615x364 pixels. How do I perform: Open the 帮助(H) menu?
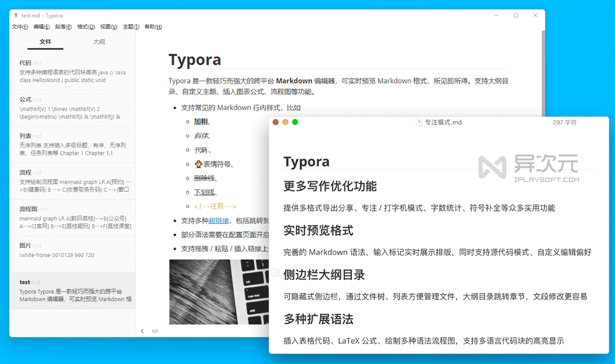[153, 27]
